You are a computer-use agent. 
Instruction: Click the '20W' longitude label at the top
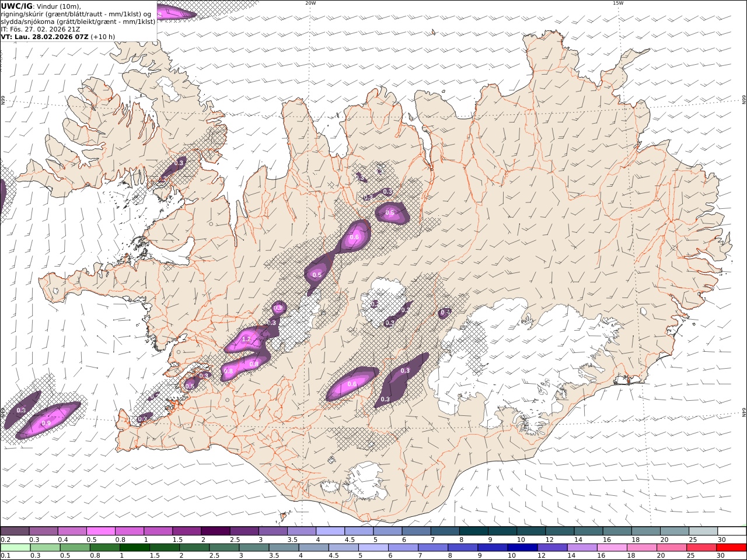point(310,3)
